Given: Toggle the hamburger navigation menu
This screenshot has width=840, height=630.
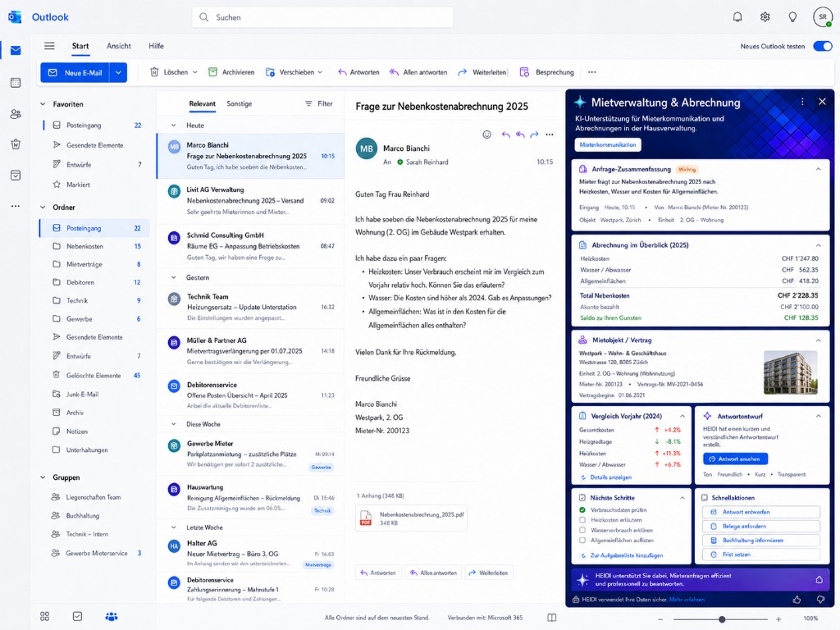Looking at the screenshot, I should click(x=49, y=46).
